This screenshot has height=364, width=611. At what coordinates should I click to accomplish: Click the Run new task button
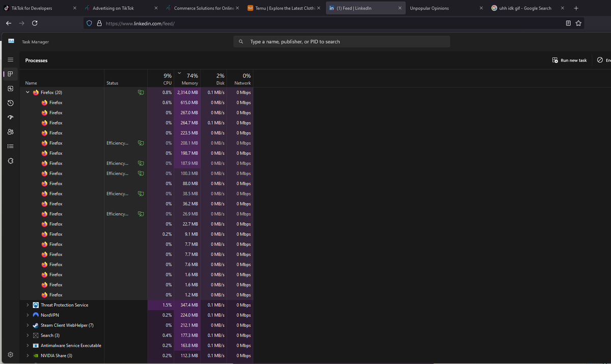click(x=569, y=60)
